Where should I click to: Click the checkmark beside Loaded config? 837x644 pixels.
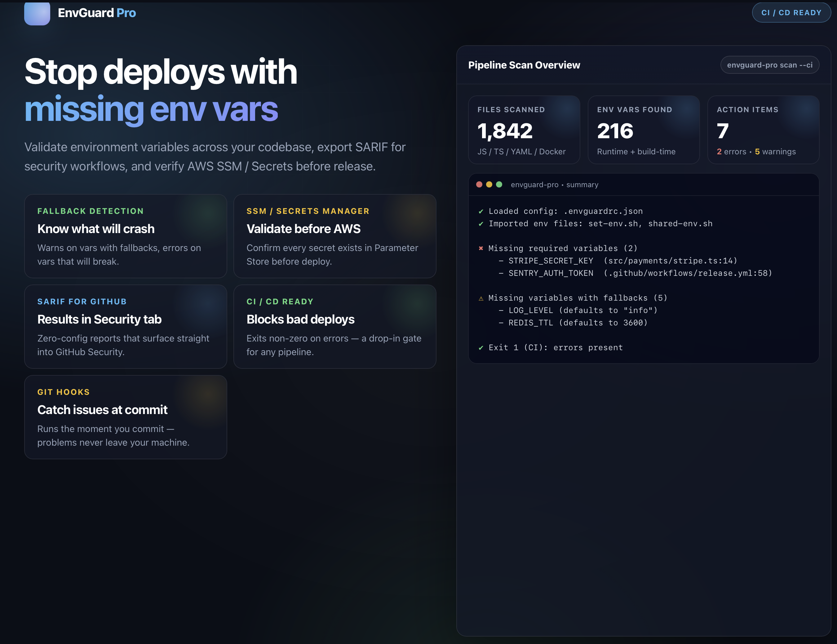click(481, 211)
